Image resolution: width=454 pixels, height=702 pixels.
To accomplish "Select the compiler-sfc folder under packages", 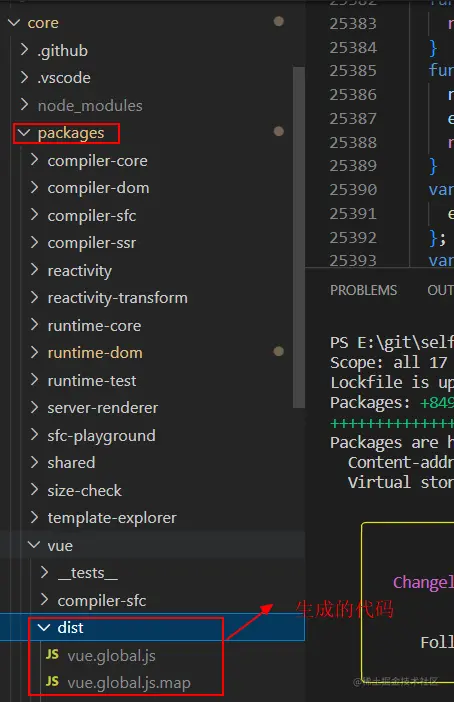I will tap(92, 215).
